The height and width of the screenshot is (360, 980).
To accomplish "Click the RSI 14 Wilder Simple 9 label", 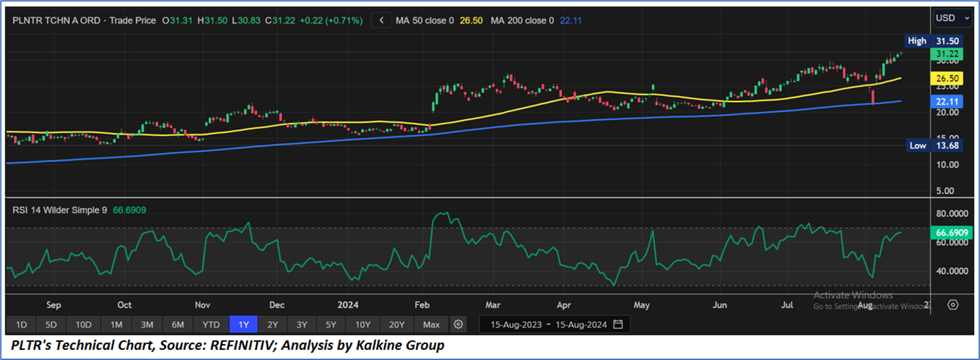I will point(60,210).
